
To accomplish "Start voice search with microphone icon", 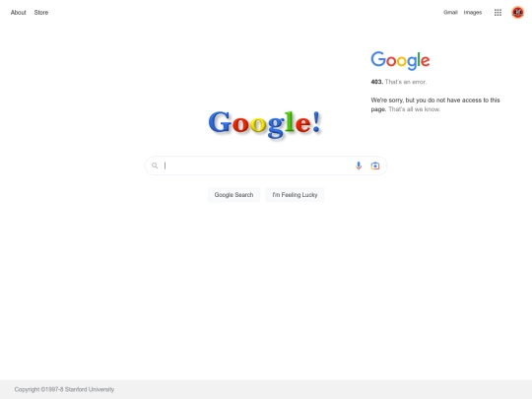I will click(x=359, y=166).
